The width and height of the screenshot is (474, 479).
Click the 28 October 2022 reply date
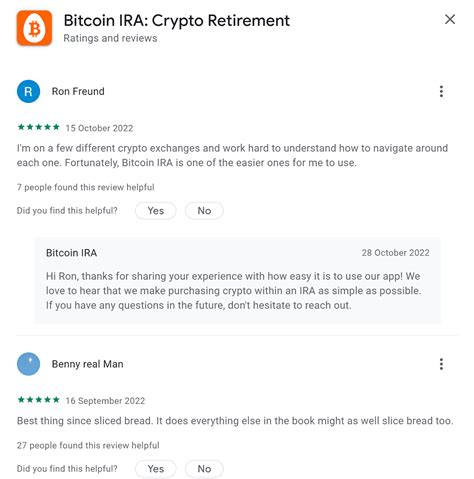point(396,253)
